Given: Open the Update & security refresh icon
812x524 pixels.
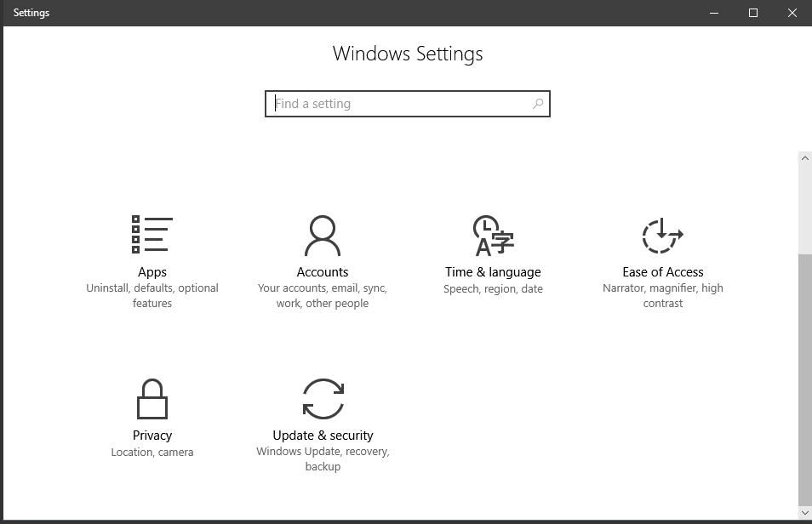Looking at the screenshot, I should (323, 399).
